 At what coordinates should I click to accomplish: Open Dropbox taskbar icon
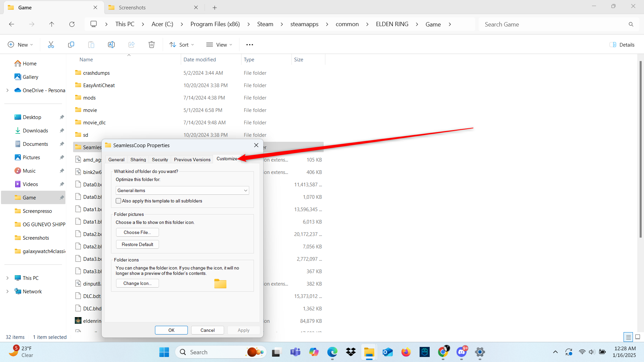[x=351, y=352]
